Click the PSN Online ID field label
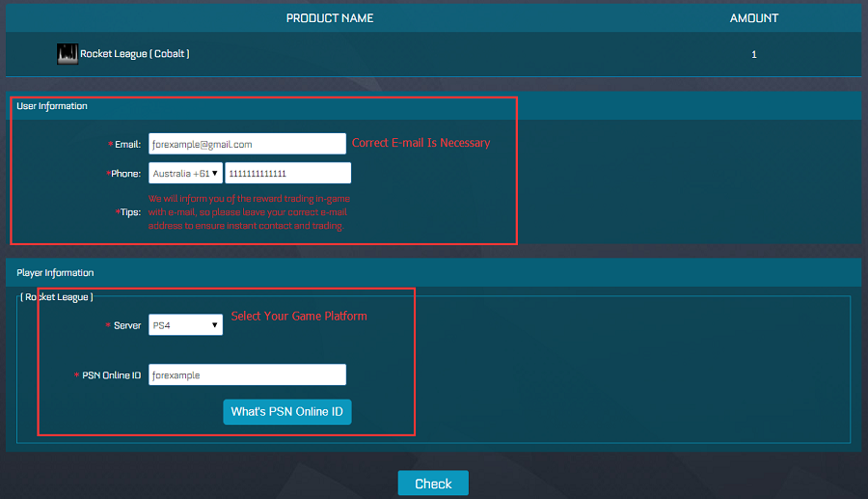The image size is (868, 499). click(107, 375)
